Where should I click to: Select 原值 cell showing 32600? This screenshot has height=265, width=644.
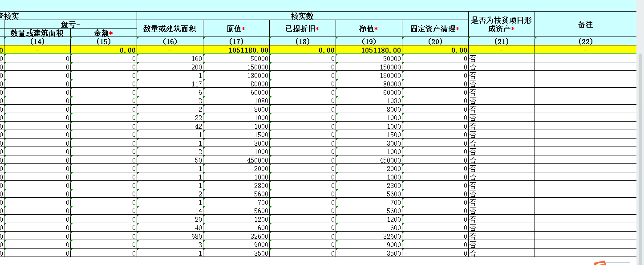click(236, 236)
